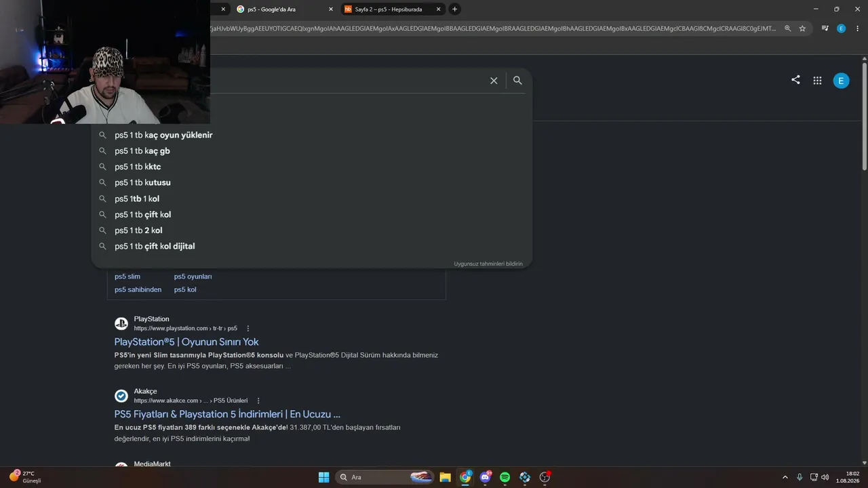Click the PlayStation site favicon

[x=121, y=324]
